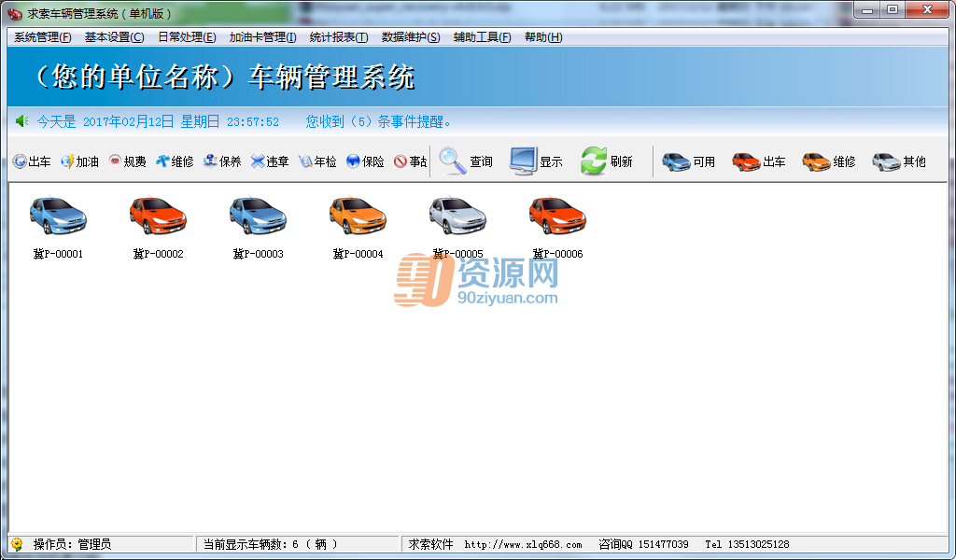This screenshot has width=956, height=560.
Task: Click the 咨询QQ 151477039 status text
Action: click(x=643, y=544)
